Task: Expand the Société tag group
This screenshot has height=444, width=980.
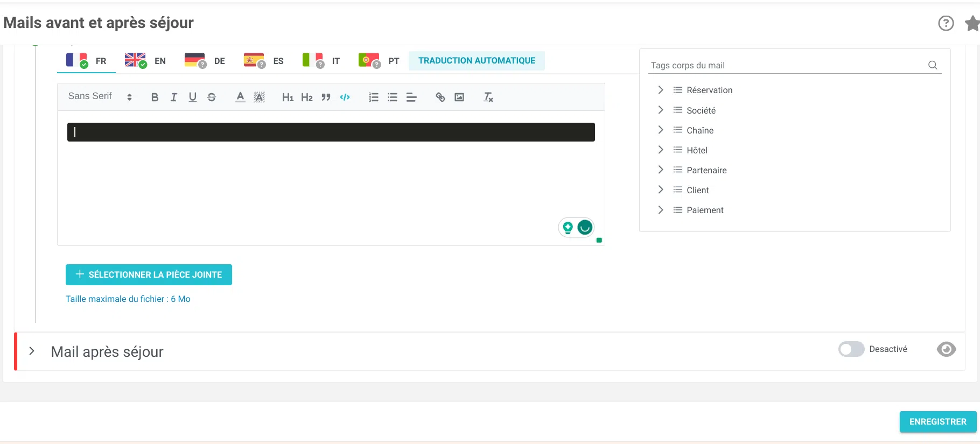Action: (x=661, y=110)
